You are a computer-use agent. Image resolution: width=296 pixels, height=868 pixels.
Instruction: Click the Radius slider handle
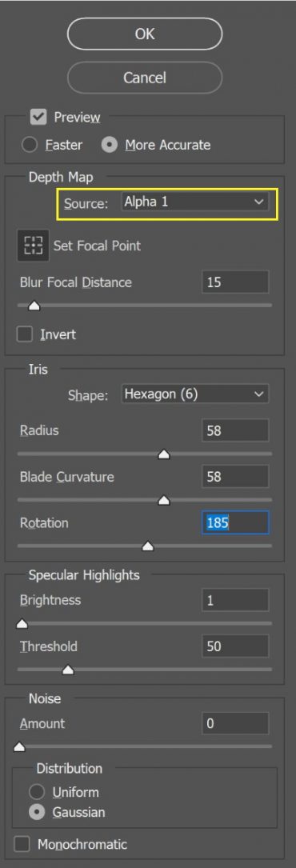164,454
